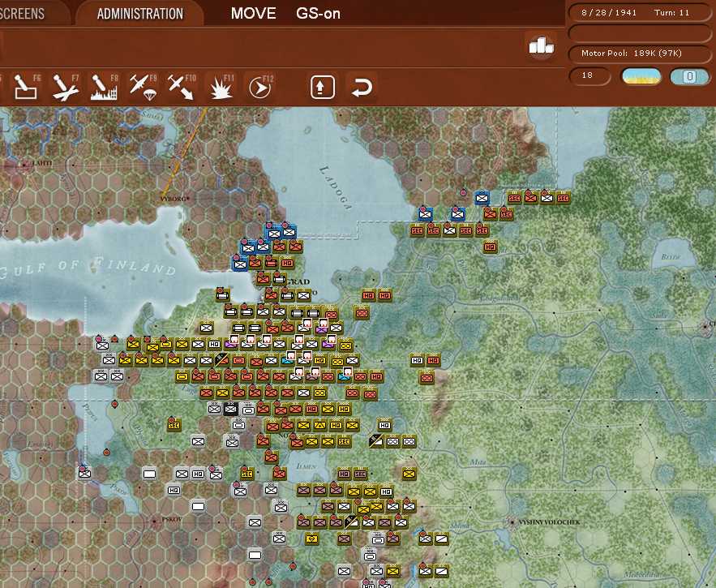Select the F6 bomb unit air mission
Image resolution: width=716 pixels, height=588 pixels.
[26, 86]
